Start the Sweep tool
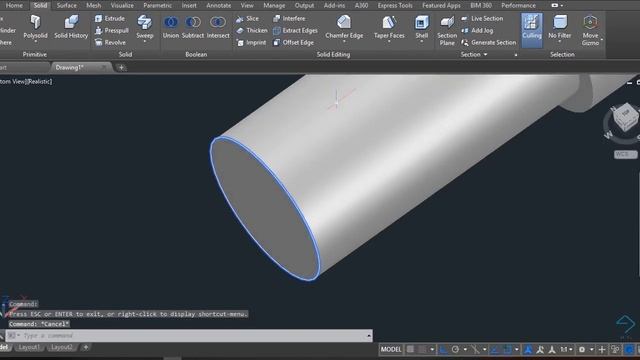 pos(144,27)
